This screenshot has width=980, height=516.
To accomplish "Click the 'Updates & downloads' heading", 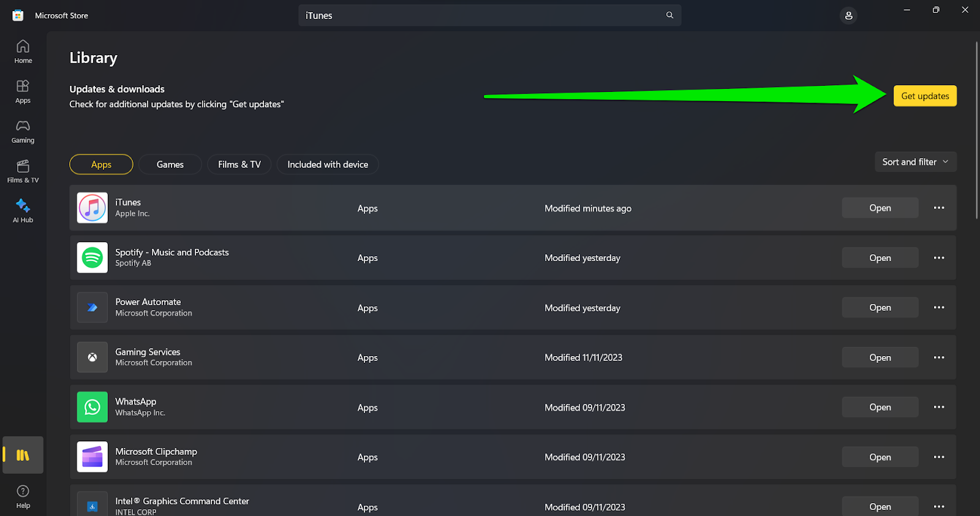I will [x=117, y=89].
